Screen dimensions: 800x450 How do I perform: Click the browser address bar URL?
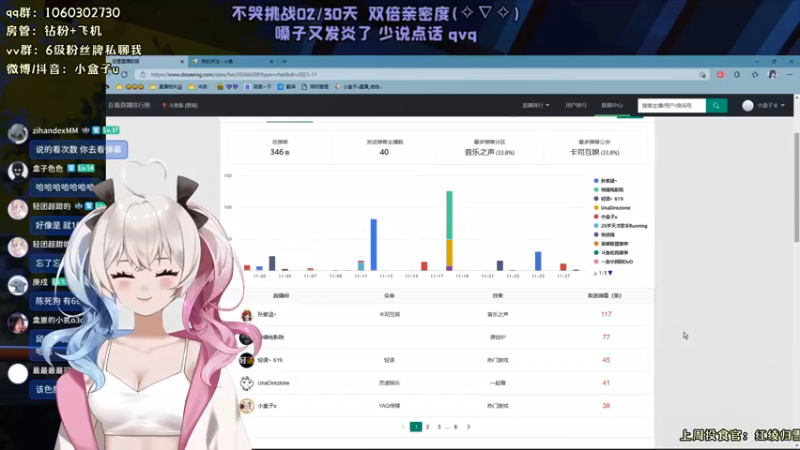(234, 74)
